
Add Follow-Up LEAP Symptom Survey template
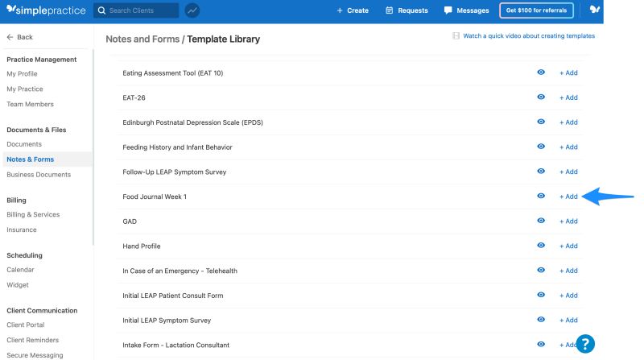(x=568, y=172)
